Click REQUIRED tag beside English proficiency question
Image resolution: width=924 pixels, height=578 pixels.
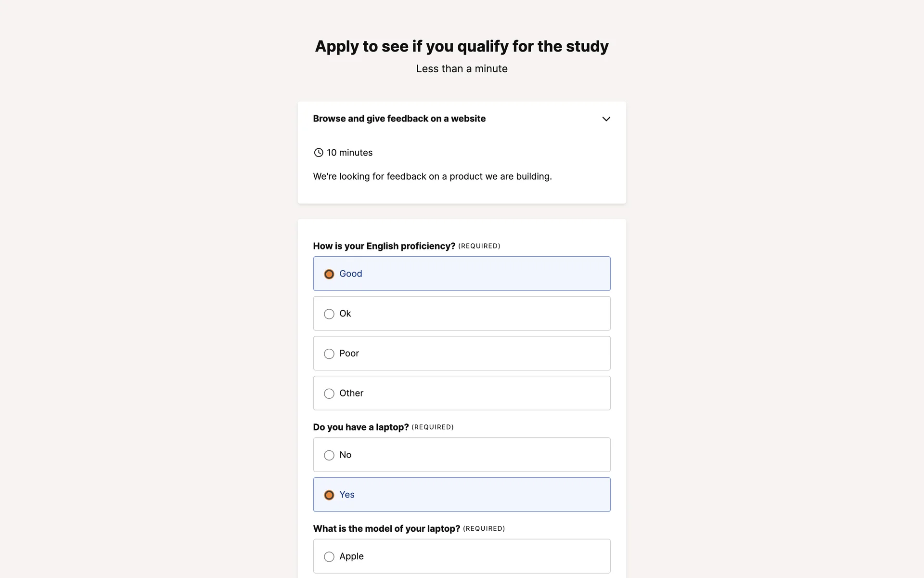[x=479, y=246]
